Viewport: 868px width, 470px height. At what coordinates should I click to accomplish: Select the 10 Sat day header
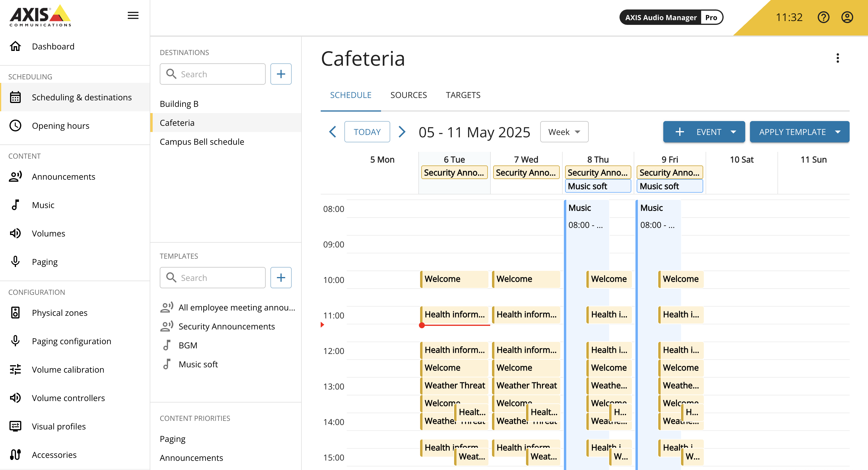click(x=741, y=160)
